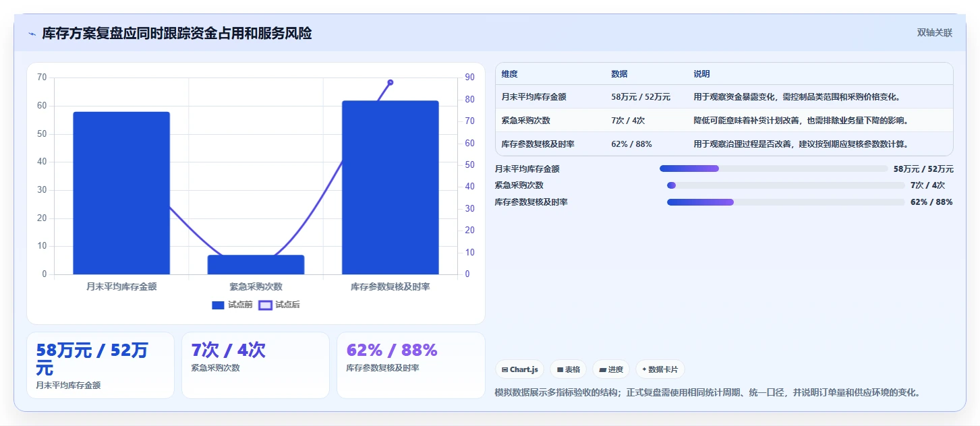The height and width of the screenshot is (426, 980).
Task: Click table cell 7次 / 4次
Action: (628, 121)
